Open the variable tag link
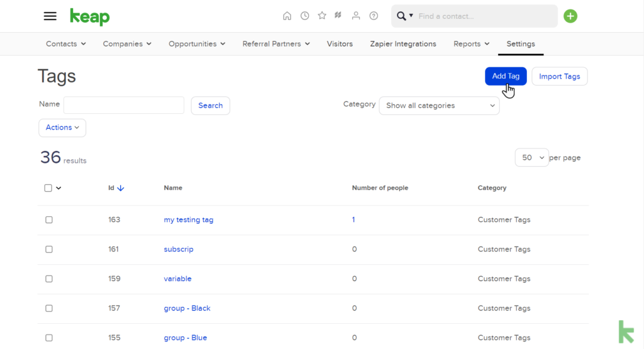Image resolution: width=644 pixels, height=349 pixels. [177, 279]
